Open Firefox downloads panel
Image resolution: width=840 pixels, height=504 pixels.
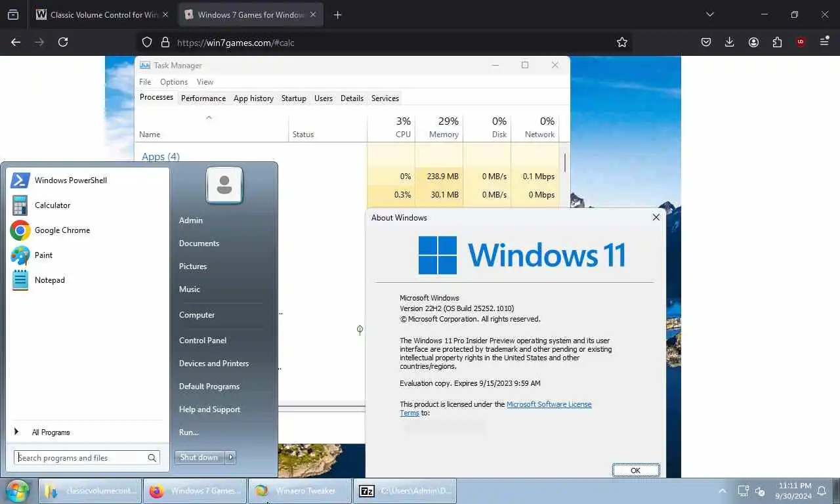[x=730, y=42]
